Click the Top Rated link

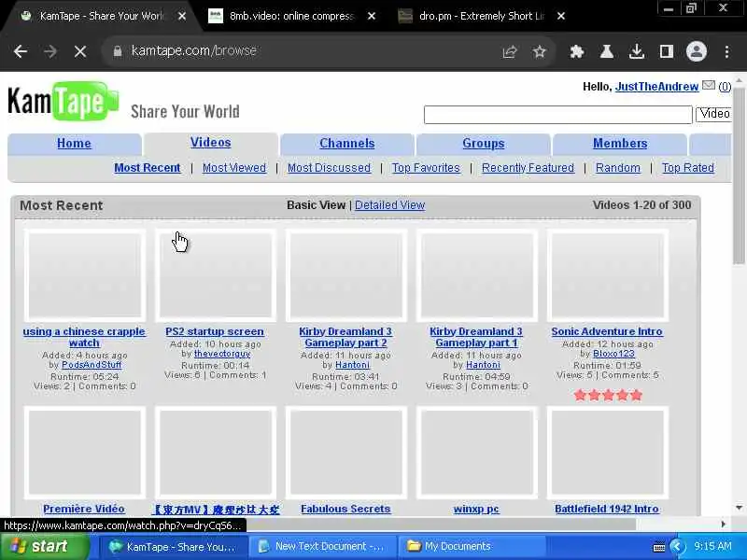click(x=688, y=168)
